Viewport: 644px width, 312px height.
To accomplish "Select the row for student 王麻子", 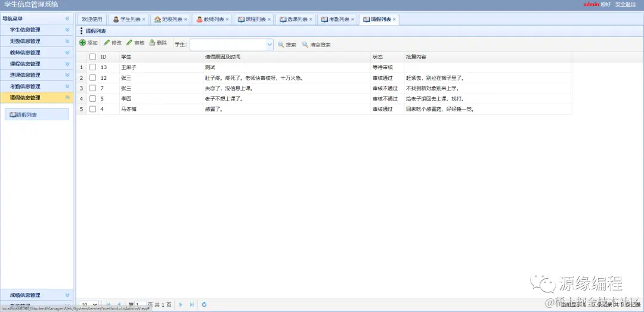I will (x=324, y=67).
